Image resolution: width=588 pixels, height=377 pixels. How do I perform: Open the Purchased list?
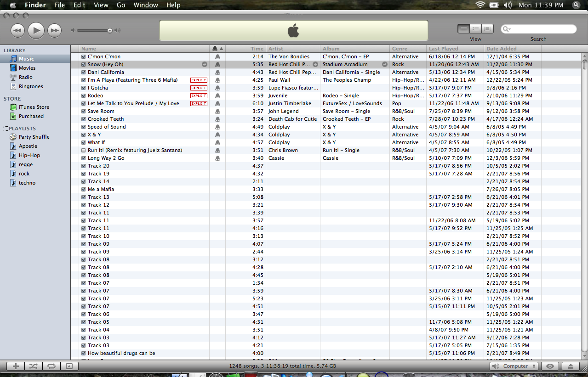35,116
